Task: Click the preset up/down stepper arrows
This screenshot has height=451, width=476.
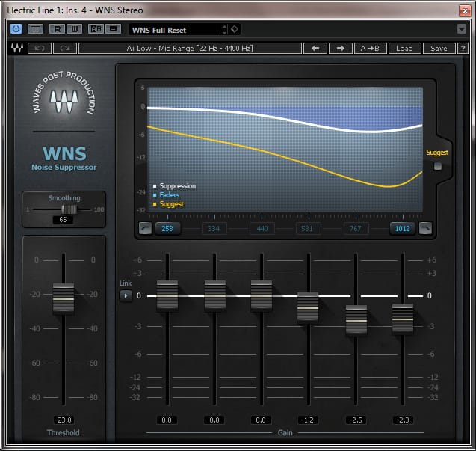Action: pyautogui.click(x=224, y=29)
